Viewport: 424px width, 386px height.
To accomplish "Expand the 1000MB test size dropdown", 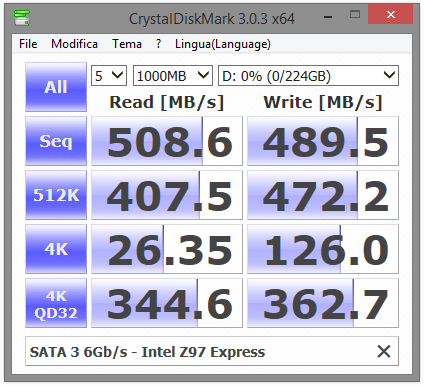I will [173, 76].
